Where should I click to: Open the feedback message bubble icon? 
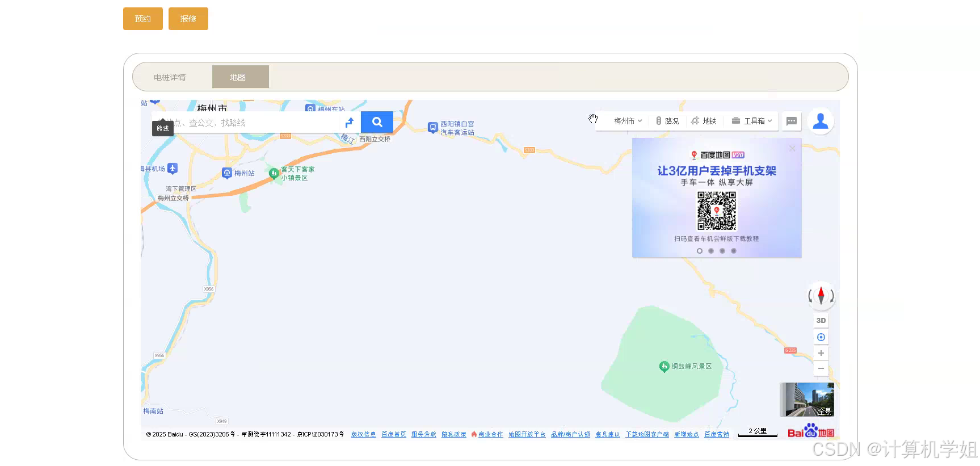point(792,121)
